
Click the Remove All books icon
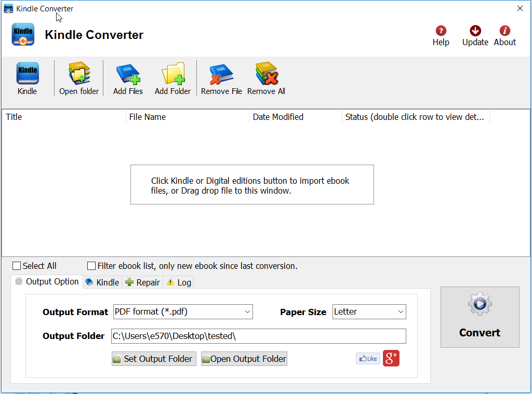[267, 73]
